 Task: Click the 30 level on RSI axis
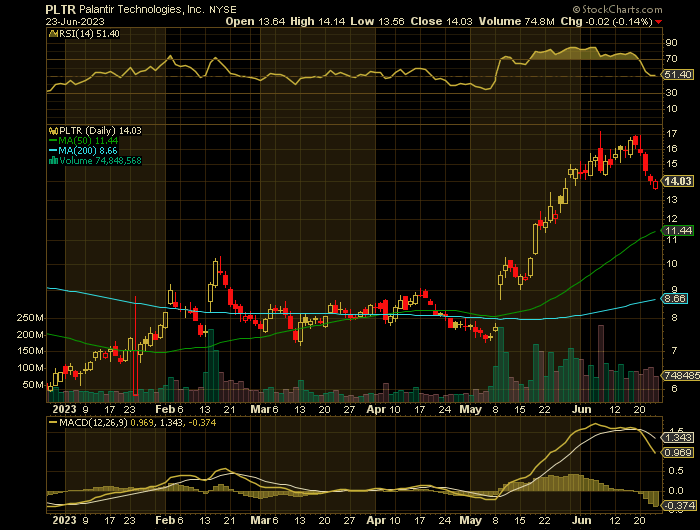click(x=671, y=93)
